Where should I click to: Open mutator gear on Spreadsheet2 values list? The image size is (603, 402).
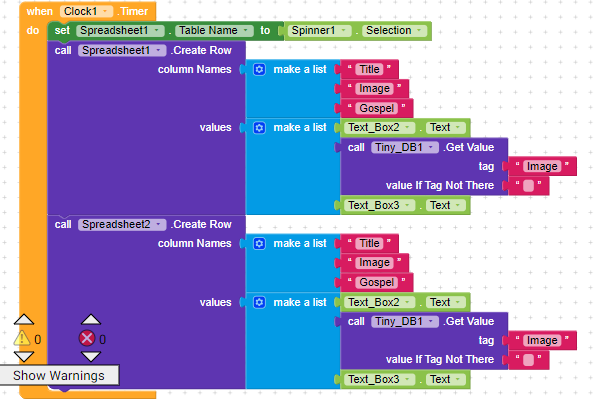[259, 302]
